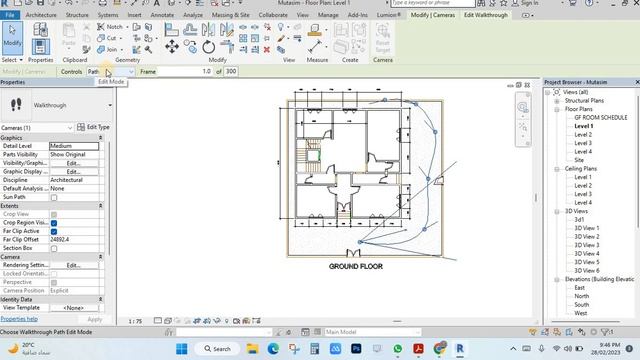Click the view scale 1:75
Screen dimensions: 640x360
pyautogui.click(x=135, y=321)
